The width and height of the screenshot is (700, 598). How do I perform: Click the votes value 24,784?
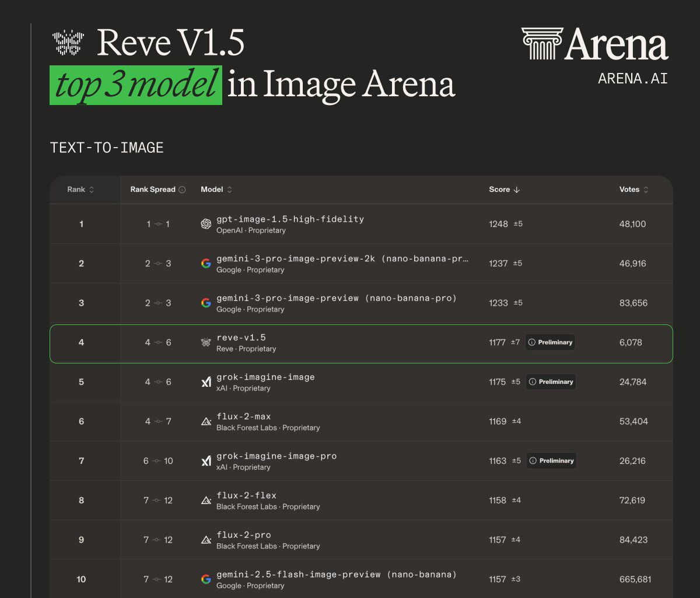coord(633,382)
